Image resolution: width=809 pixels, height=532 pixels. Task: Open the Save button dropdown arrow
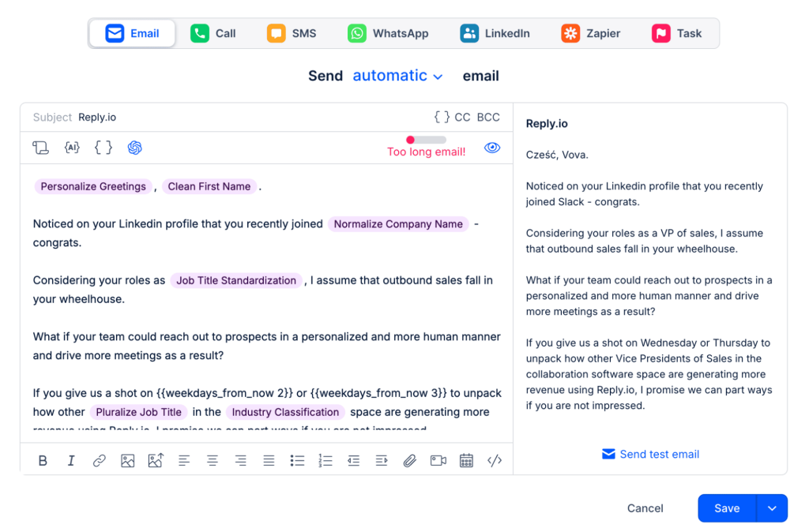coord(772,508)
